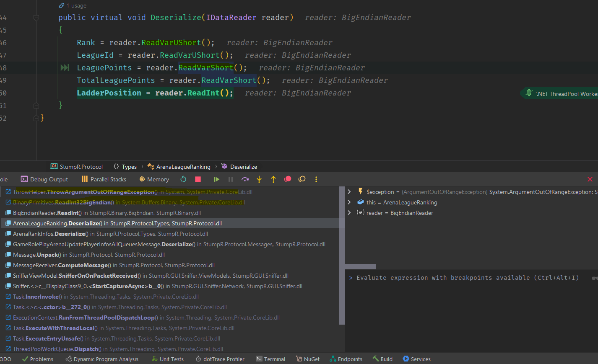Image resolution: width=598 pixels, height=364 pixels.
Task: Click the Deserialize breadcrumb
Action: pyautogui.click(x=239, y=167)
